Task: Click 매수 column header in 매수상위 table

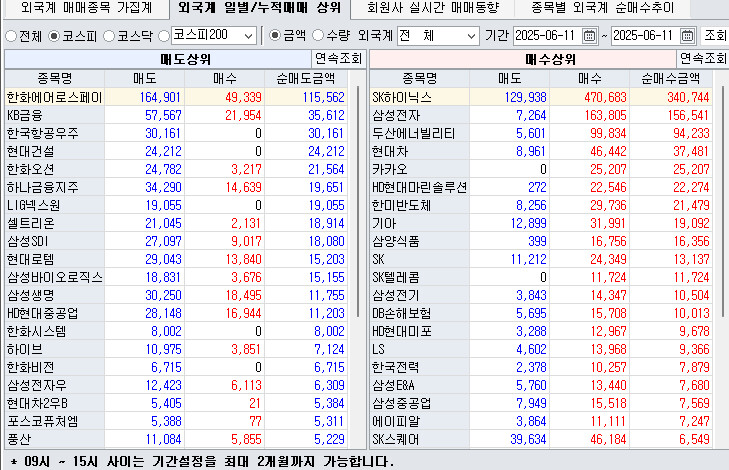Action: [590, 79]
